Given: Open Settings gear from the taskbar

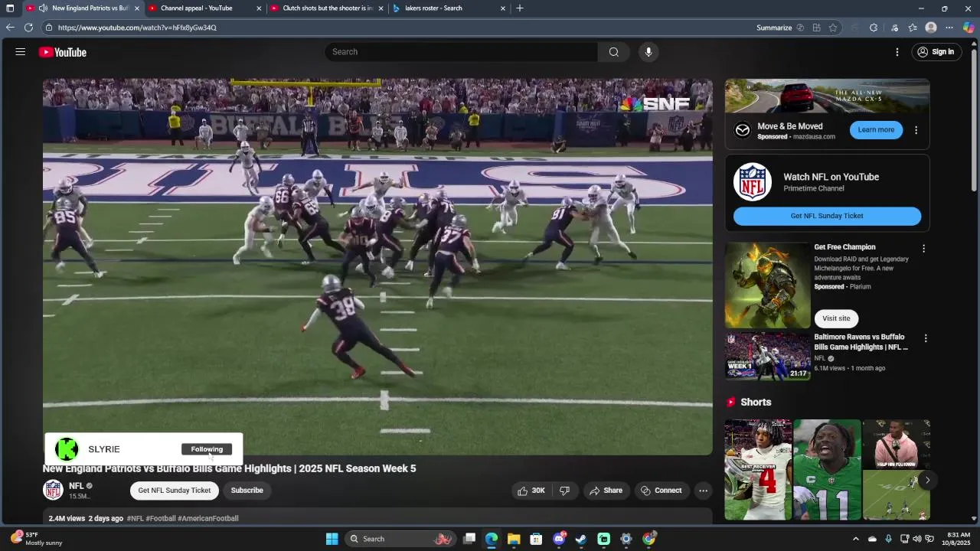Looking at the screenshot, I should 626,539.
